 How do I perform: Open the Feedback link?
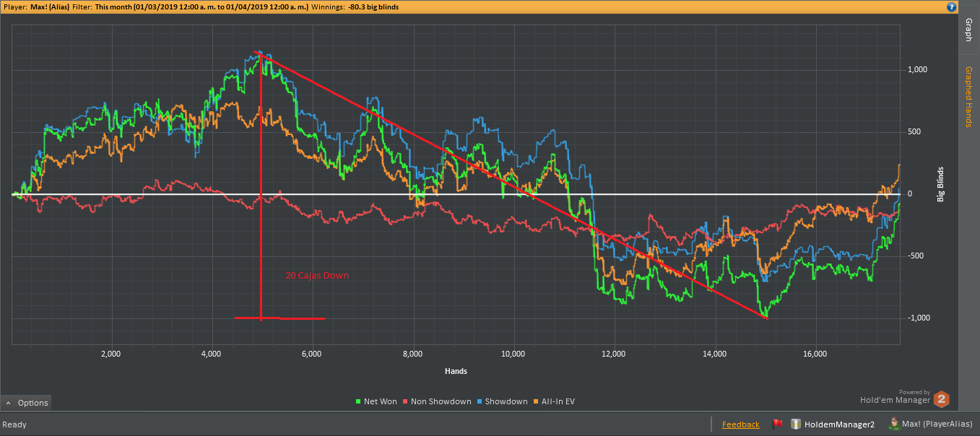(741, 424)
